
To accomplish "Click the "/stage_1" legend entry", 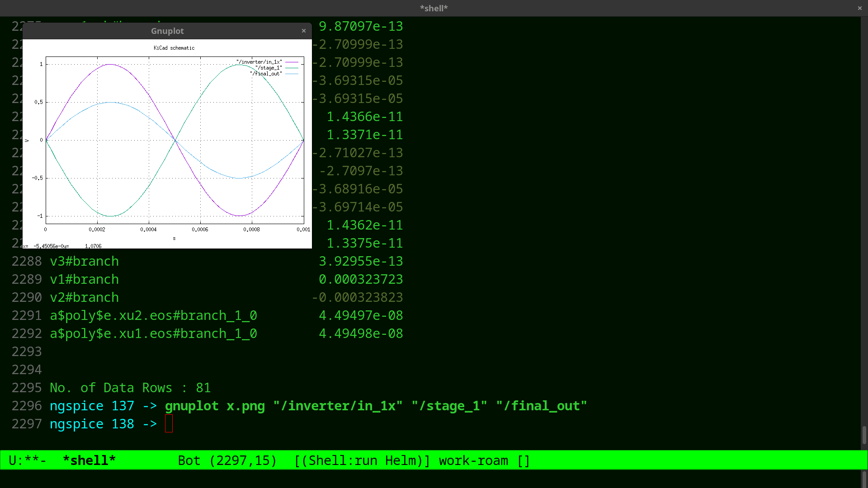I will [x=269, y=68].
